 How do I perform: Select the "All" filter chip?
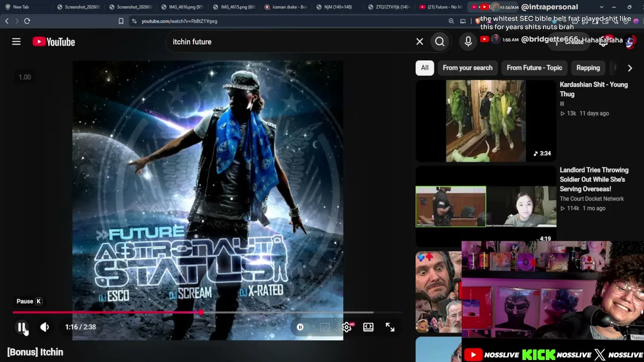point(425,68)
